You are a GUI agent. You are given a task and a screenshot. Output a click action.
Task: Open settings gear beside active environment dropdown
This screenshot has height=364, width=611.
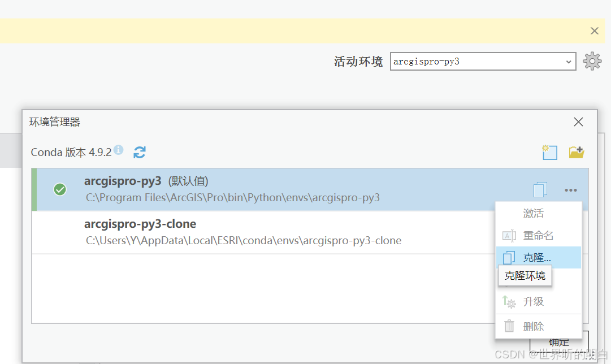click(592, 61)
